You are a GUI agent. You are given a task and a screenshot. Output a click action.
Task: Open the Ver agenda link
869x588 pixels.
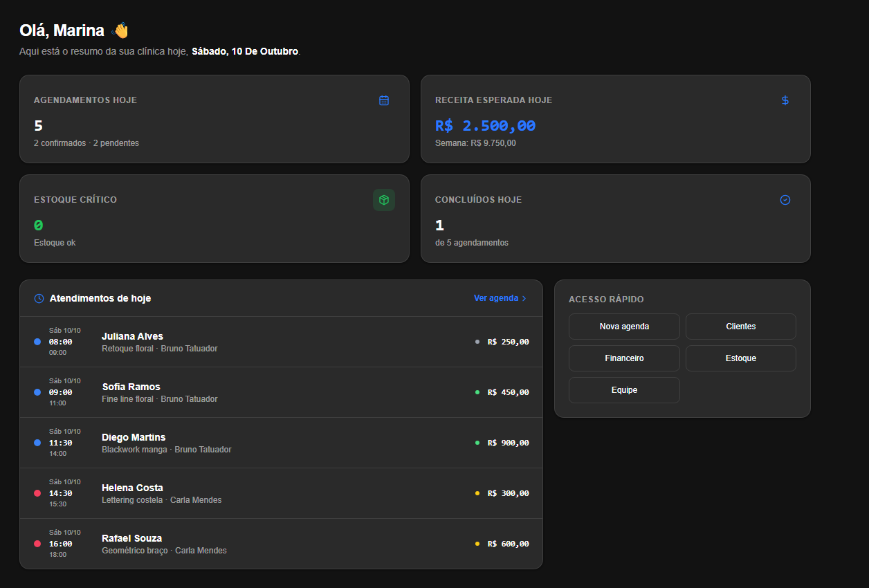[x=500, y=298]
